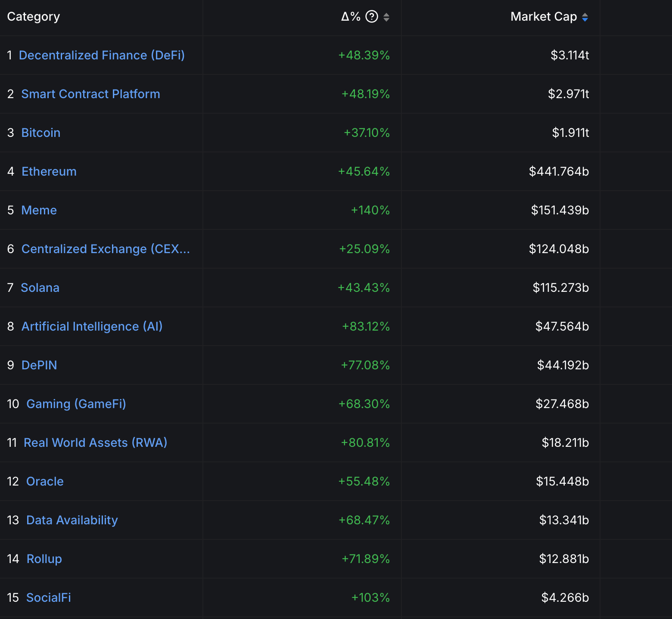This screenshot has width=672, height=619.
Task: Open the Ethereum category
Action: pyautogui.click(x=49, y=172)
